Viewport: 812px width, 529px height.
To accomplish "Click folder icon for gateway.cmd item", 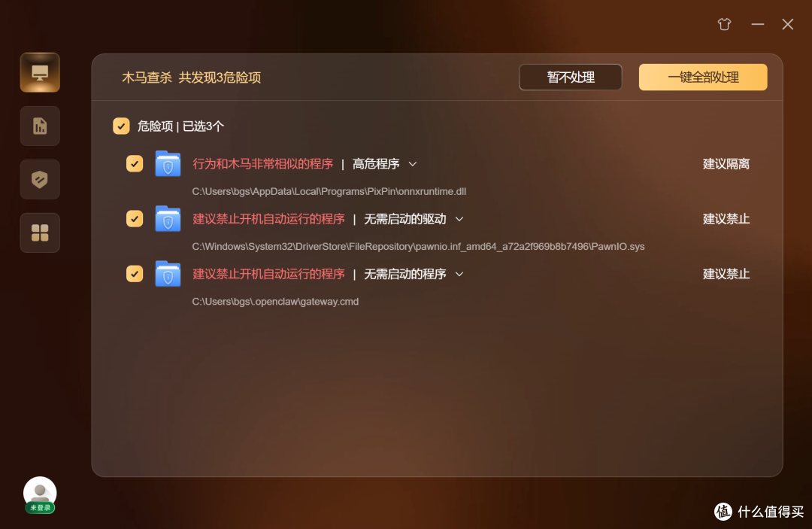I will click(x=168, y=274).
